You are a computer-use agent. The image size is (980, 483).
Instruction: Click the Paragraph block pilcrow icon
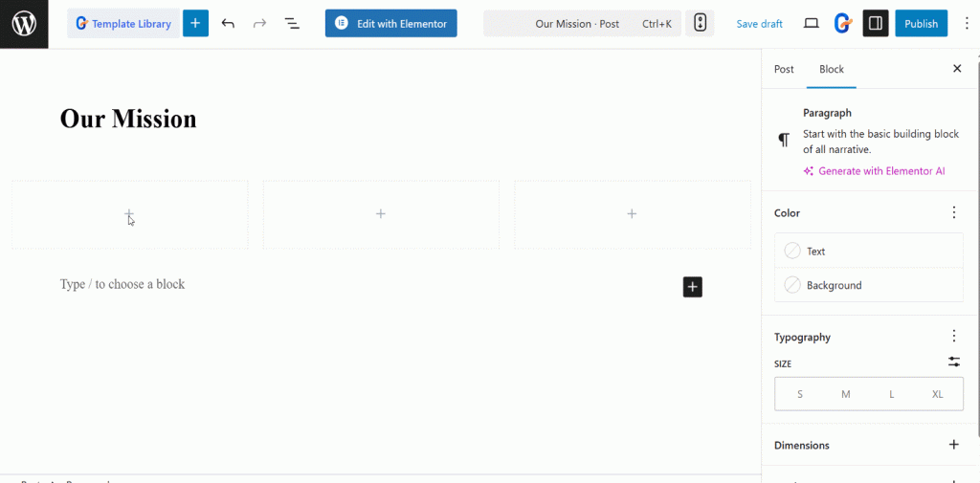(784, 140)
